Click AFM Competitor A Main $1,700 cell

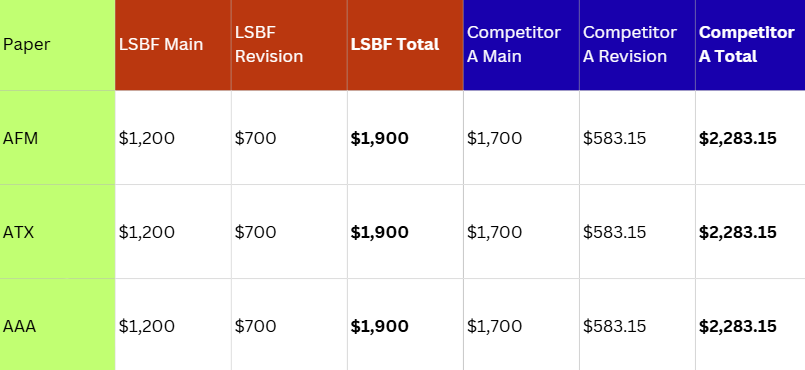point(521,138)
